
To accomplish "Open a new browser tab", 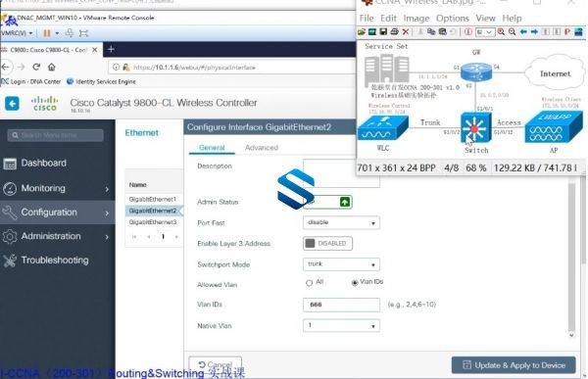I will pos(111,50).
